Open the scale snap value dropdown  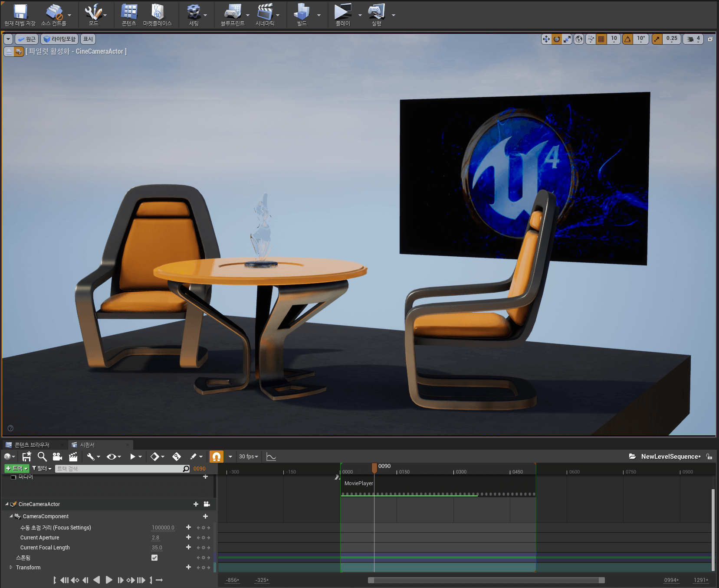click(672, 39)
